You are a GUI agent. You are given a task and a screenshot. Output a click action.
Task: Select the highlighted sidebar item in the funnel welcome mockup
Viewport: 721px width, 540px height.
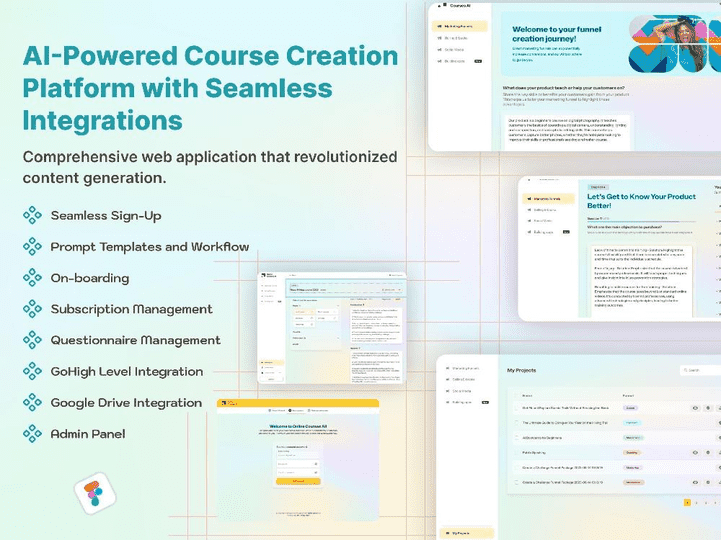(x=459, y=26)
